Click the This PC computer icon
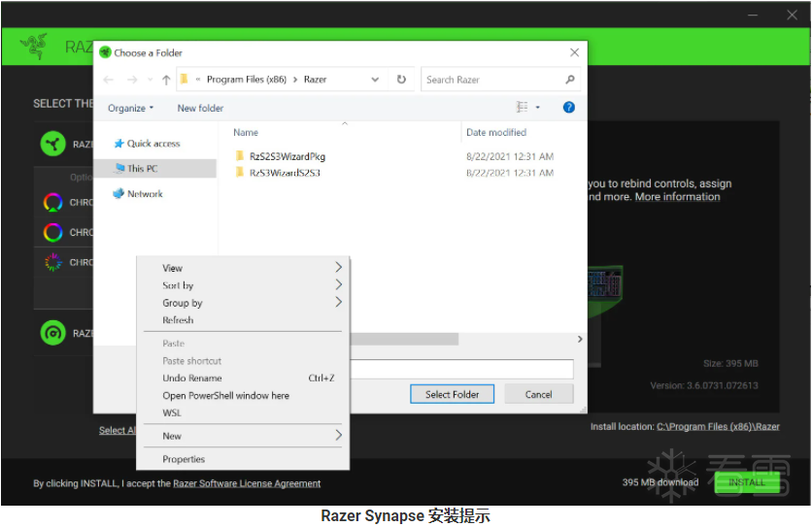The width and height of the screenshot is (812, 527). point(119,168)
